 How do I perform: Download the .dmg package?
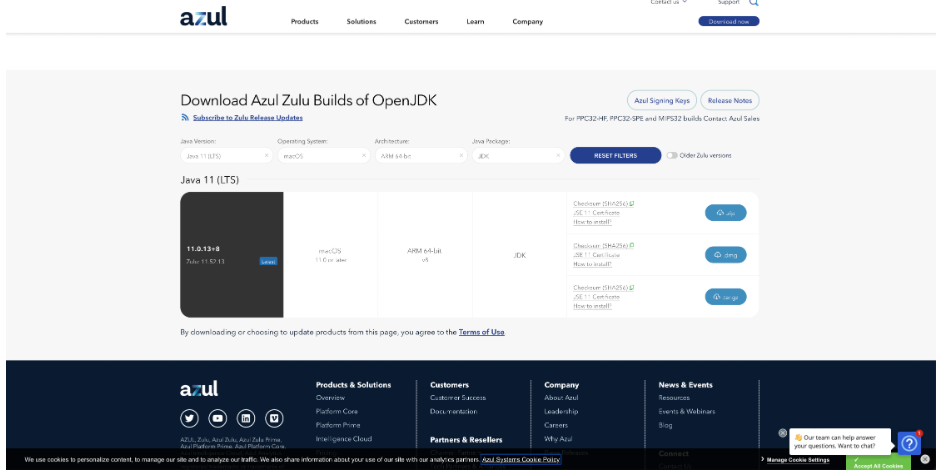tap(725, 255)
